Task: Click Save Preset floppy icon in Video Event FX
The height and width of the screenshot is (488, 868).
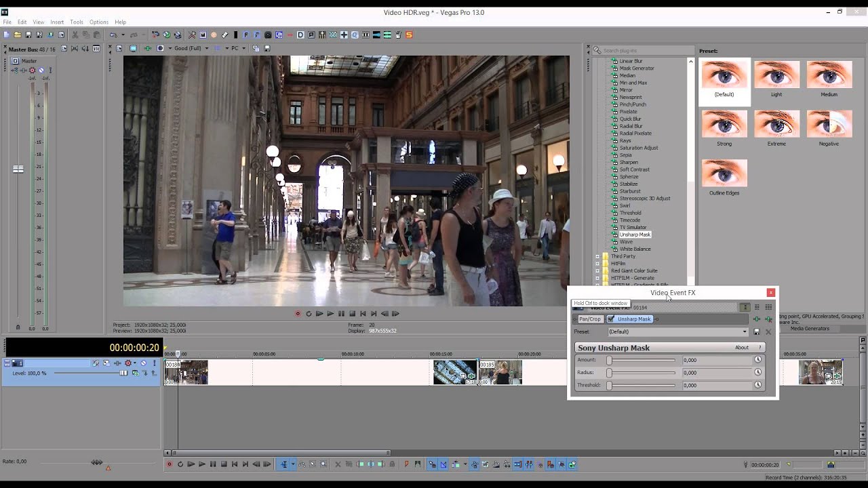Action: pos(757,331)
